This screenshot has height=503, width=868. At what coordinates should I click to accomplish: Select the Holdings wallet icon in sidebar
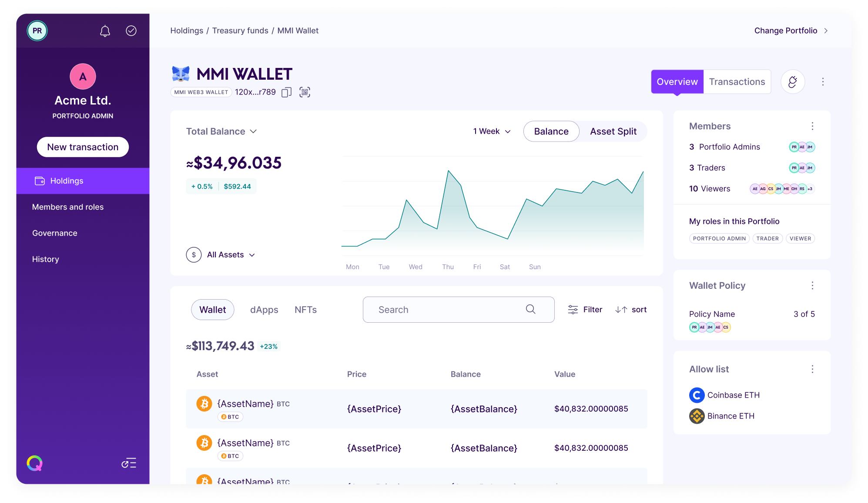(40, 181)
